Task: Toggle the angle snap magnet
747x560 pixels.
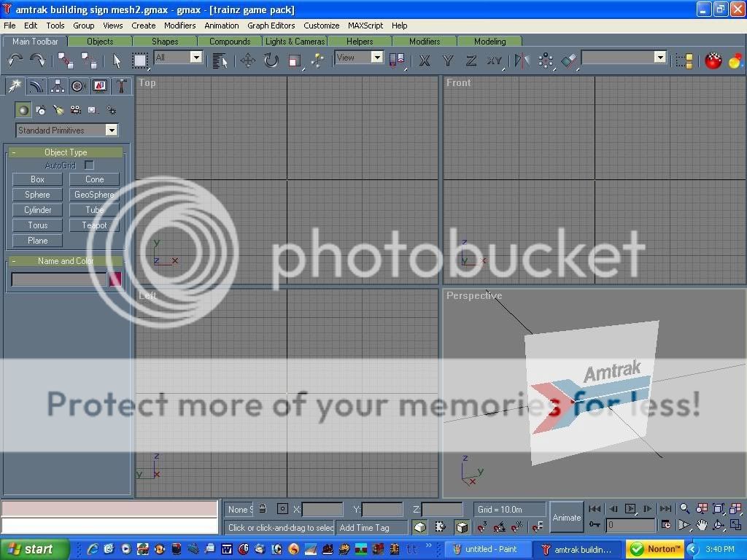Action: pos(499,526)
